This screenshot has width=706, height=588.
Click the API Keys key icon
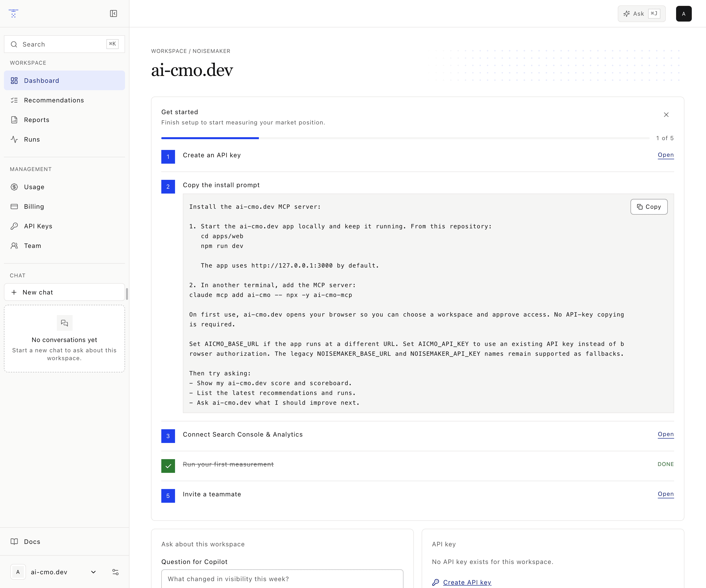tap(14, 226)
